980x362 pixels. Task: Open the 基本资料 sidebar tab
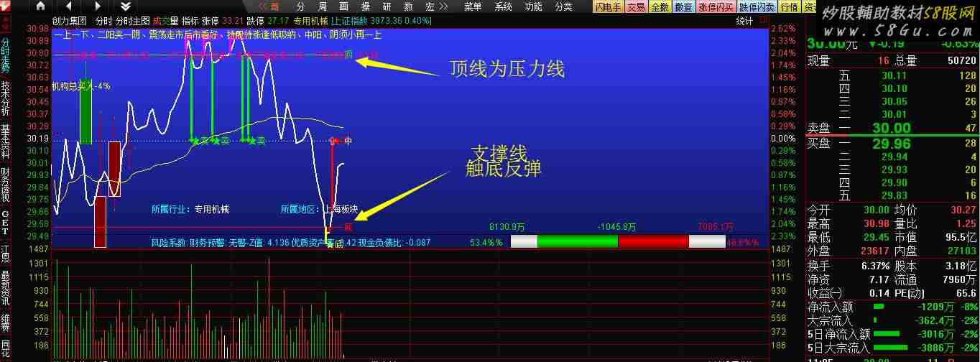[x=5, y=141]
